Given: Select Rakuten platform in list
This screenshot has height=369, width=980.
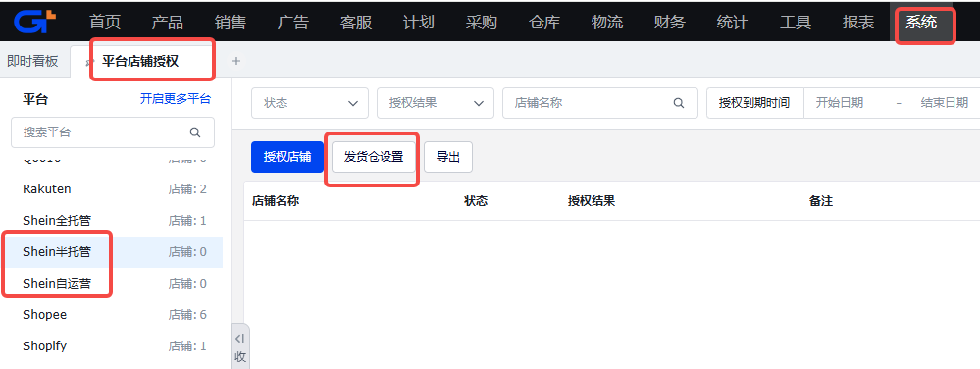Looking at the screenshot, I should coord(111,188).
